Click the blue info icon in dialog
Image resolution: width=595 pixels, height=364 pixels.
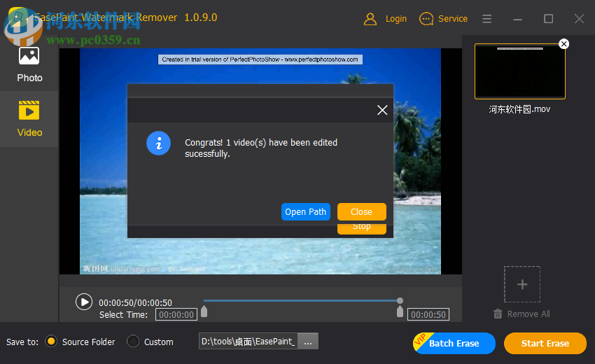[x=159, y=143]
